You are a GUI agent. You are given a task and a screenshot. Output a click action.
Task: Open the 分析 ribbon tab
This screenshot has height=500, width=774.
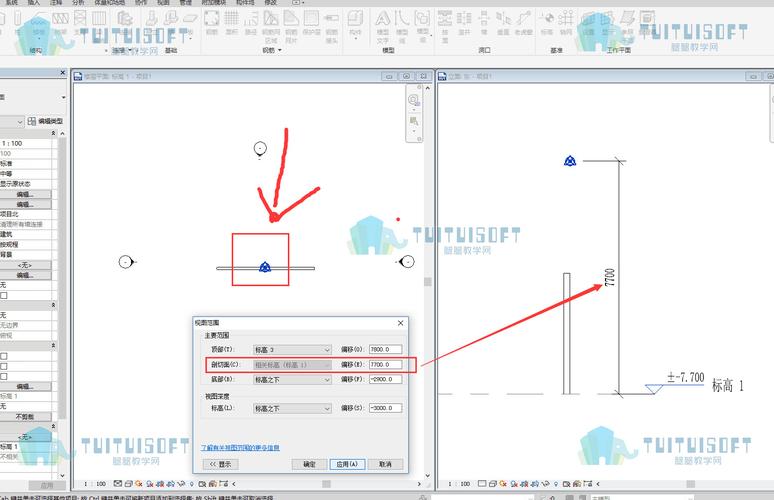point(78,2)
